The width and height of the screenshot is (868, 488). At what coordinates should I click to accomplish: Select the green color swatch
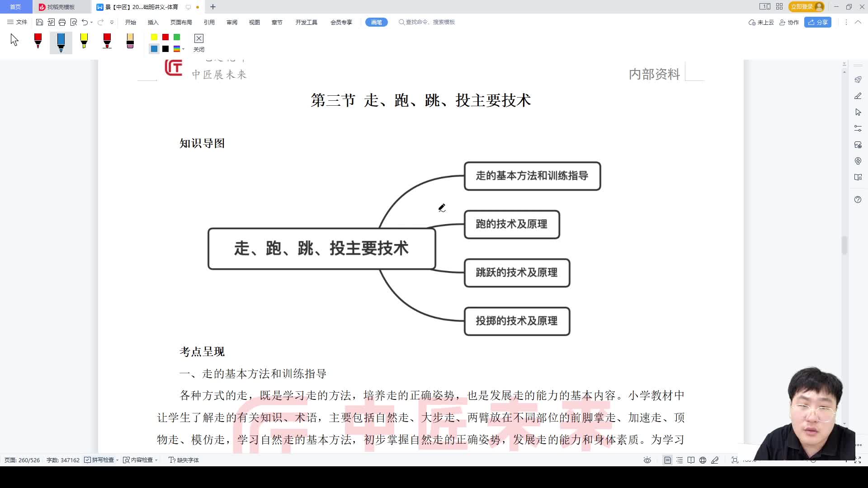click(x=177, y=38)
